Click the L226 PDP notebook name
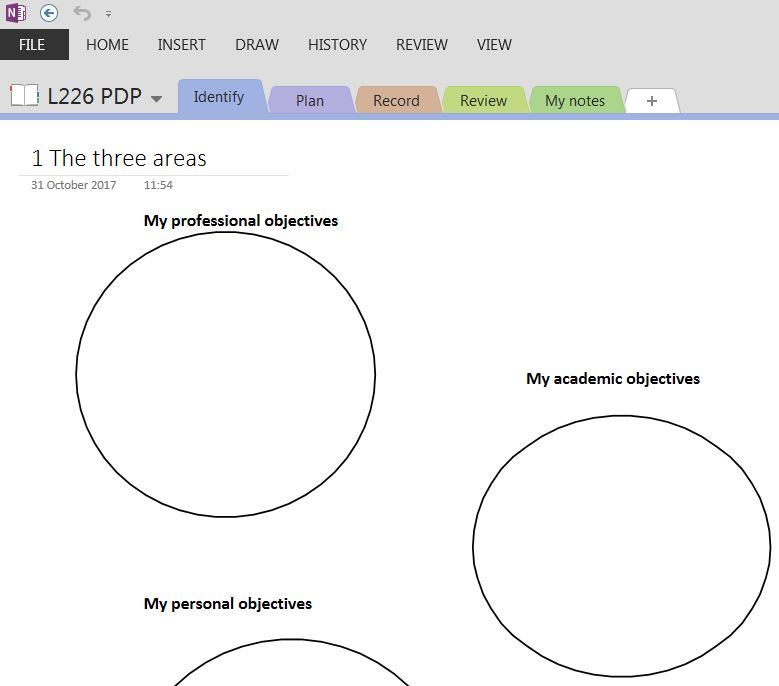Viewport: 779px width, 686px height. (94, 96)
